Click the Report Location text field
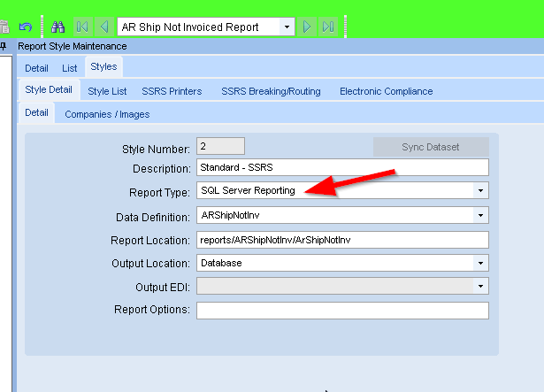This screenshot has width=544, height=392. click(x=342, y=240)
